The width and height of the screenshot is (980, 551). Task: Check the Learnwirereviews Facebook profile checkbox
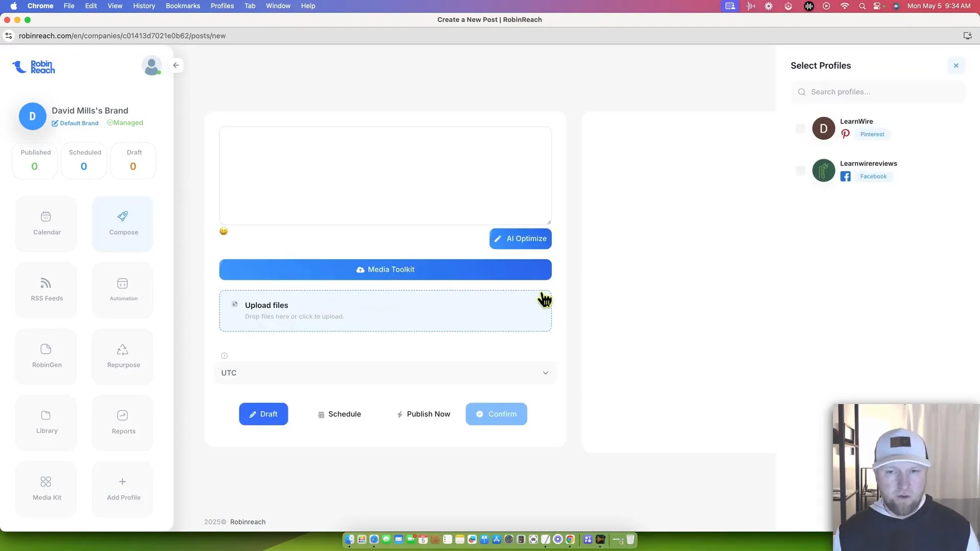pos(800,170)
